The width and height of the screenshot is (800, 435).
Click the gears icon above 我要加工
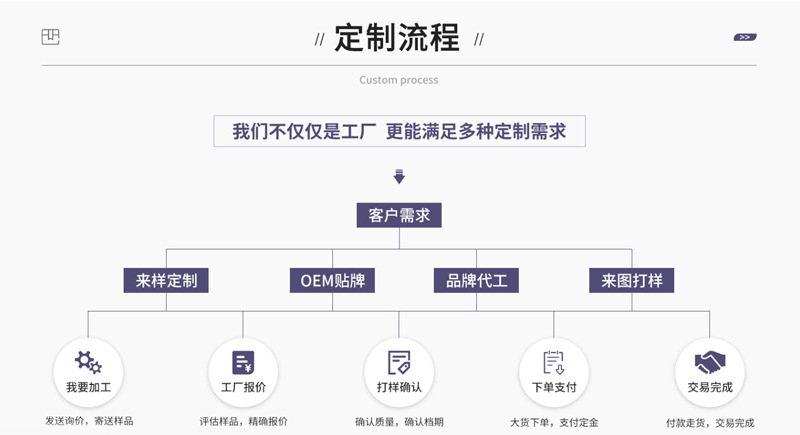[88, 362]
